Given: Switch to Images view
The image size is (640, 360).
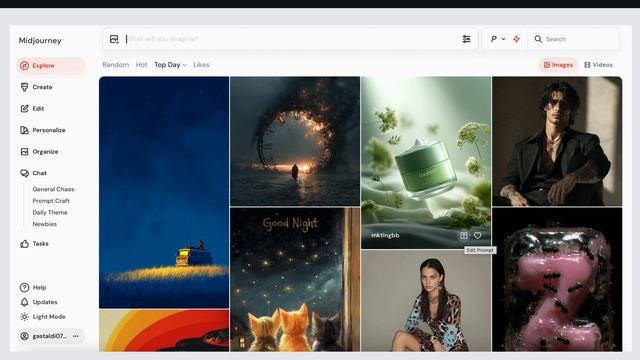Looking at the screenshot, I should [x=558, y=64].
